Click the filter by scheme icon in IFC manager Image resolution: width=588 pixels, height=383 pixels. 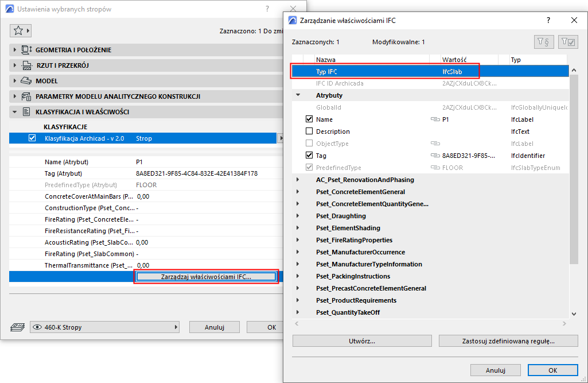click(x=543, y=42)
